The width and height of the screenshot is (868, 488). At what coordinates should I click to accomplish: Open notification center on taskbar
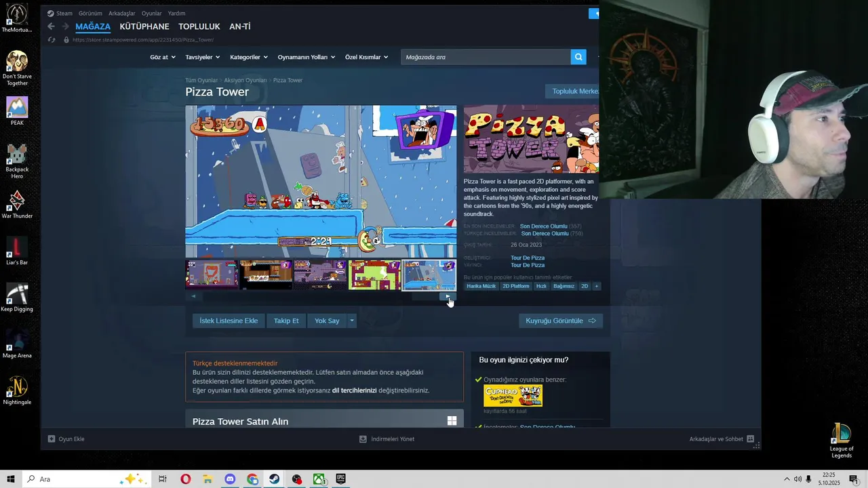point(853,479)
